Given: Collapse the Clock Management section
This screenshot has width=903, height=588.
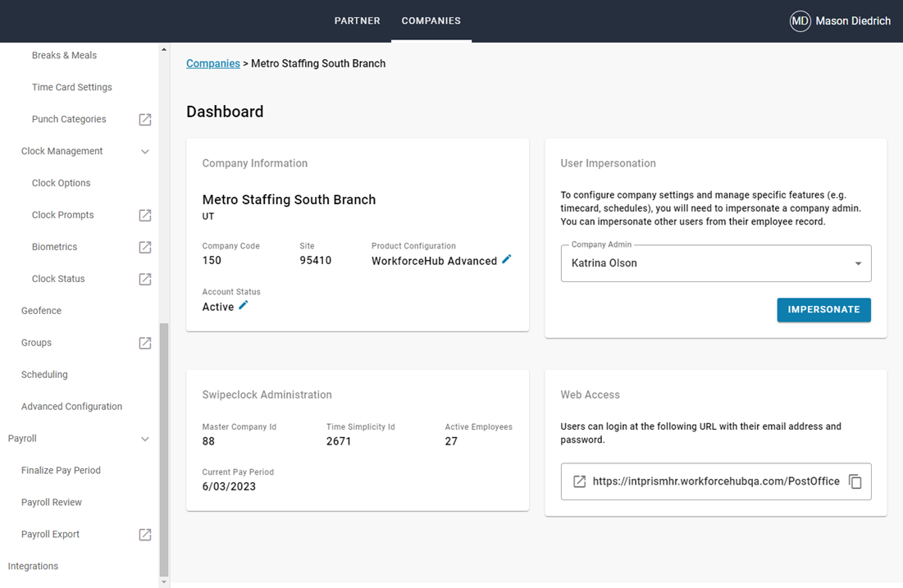Looking at the screenshot, I should click(145, 151).
